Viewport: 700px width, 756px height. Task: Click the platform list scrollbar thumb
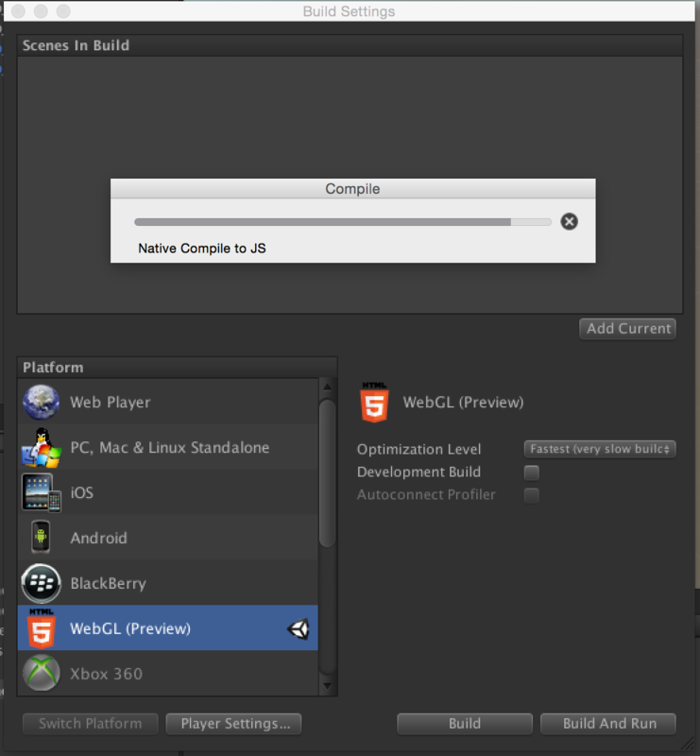coord(328,473)
